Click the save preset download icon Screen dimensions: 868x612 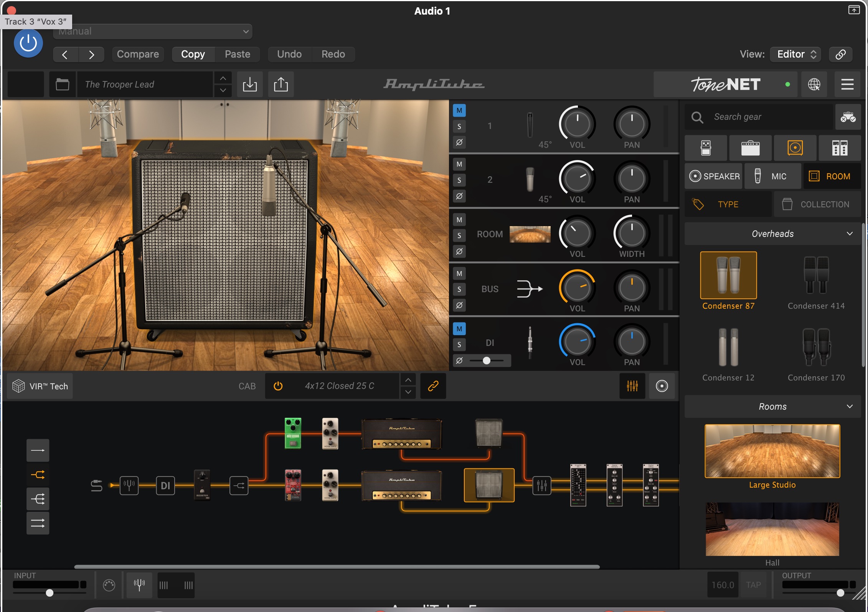pos(250,84)
